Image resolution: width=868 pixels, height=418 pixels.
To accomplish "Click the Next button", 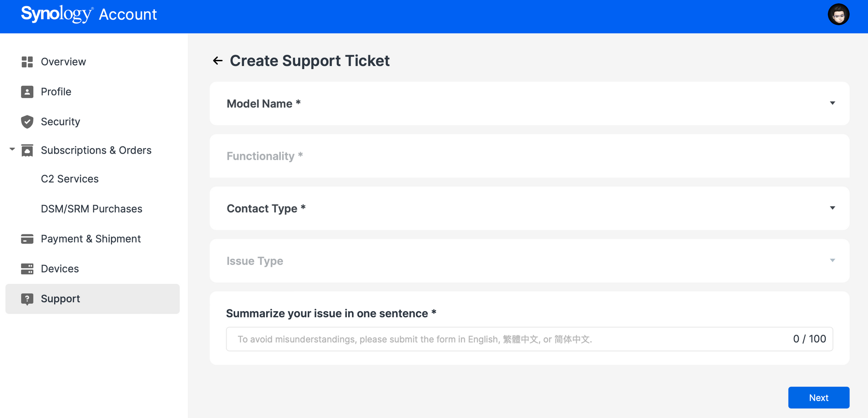I will [x=819, y=398].
